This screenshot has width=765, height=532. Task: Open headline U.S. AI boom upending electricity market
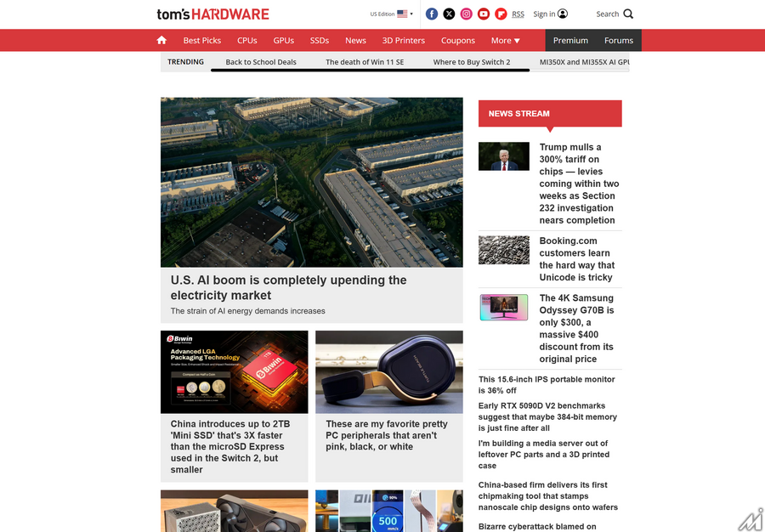click(x=288, y=288)
